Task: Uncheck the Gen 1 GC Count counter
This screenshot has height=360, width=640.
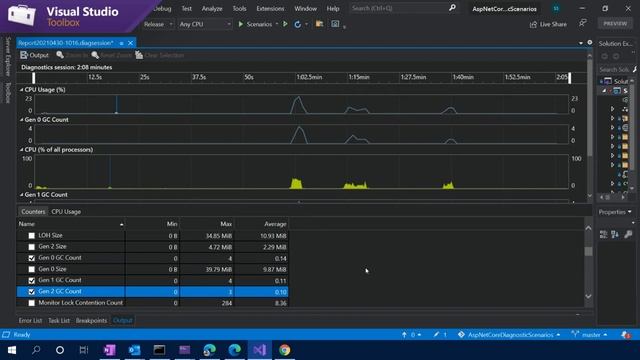Action: [x=31, y=280]
